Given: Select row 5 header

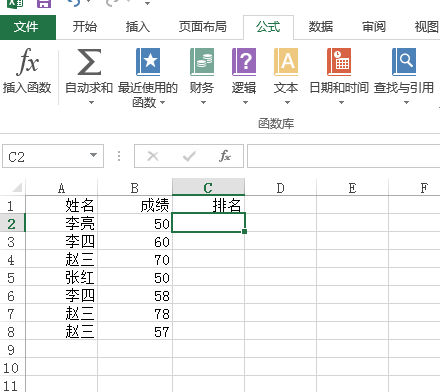Looking at the screenshot, I should (x=12, y=277).
